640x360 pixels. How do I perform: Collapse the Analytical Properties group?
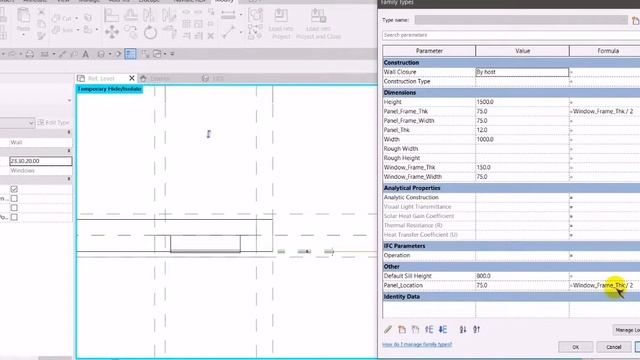tap(511, 188)
